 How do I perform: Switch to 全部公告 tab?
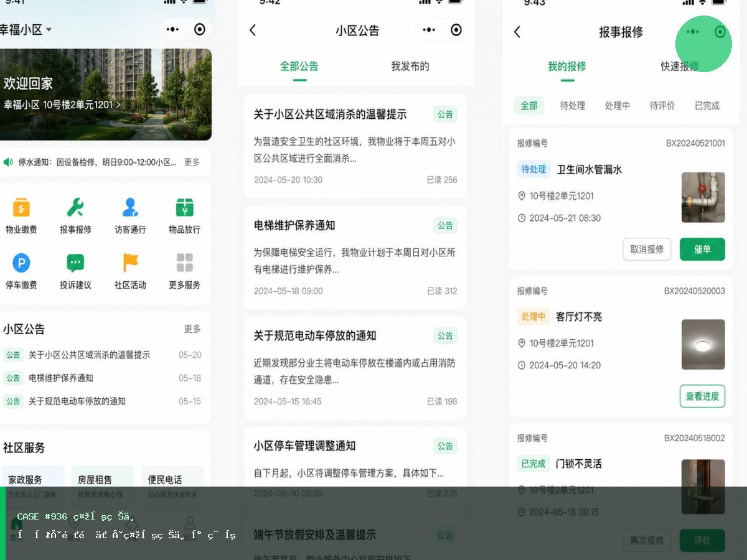tap(299, 66)
